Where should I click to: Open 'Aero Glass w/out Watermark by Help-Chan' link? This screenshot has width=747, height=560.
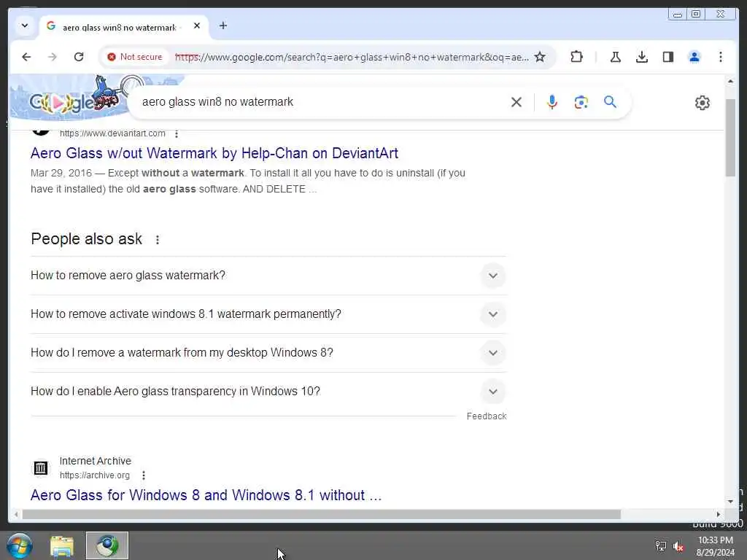(214, 153)
